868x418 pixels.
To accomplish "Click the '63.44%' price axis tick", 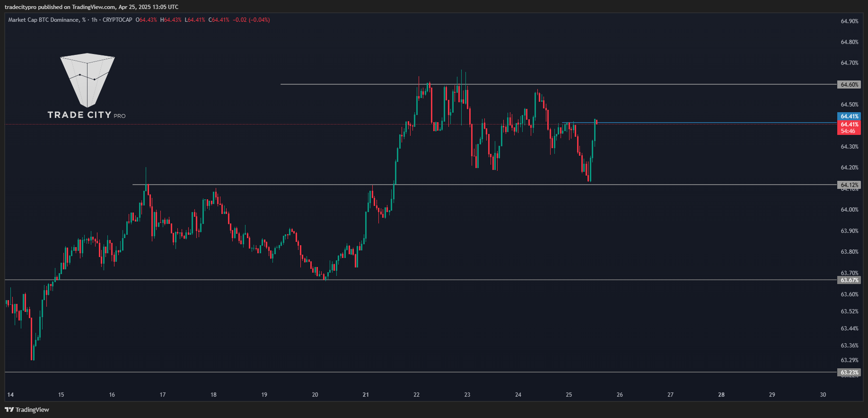I will point(850,329).
